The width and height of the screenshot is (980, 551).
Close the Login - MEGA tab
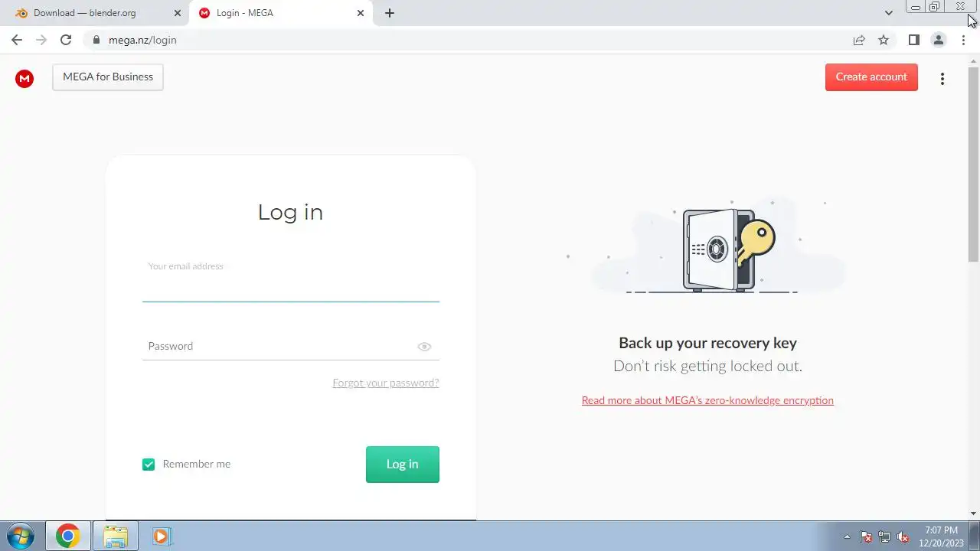tap(361, 13)
